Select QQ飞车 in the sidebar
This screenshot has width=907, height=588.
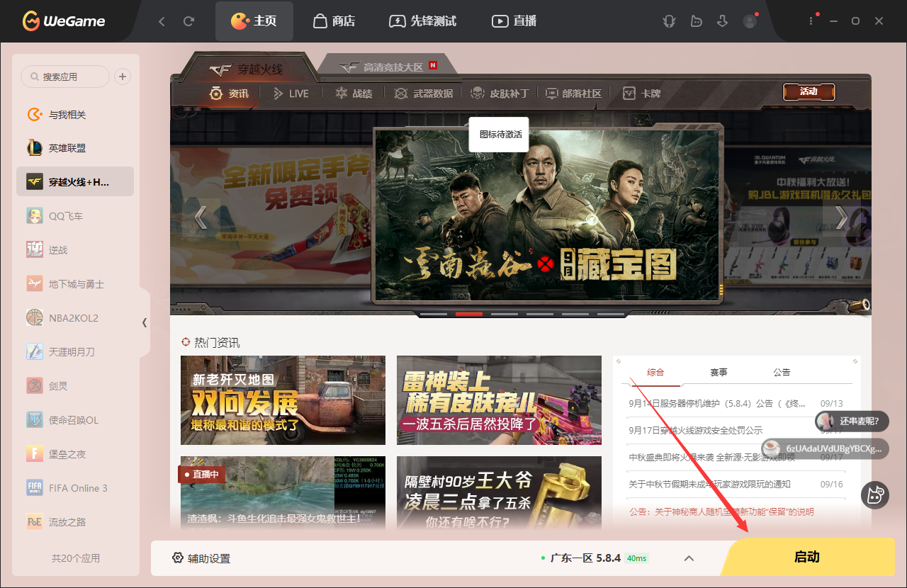[x=75, y=216]
